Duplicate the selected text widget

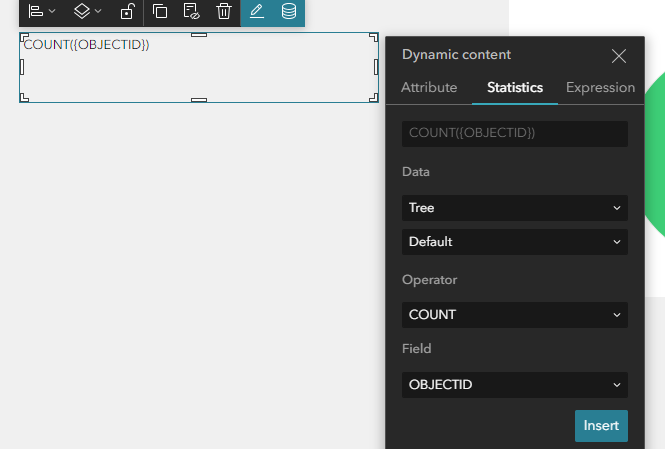(160, 11)
